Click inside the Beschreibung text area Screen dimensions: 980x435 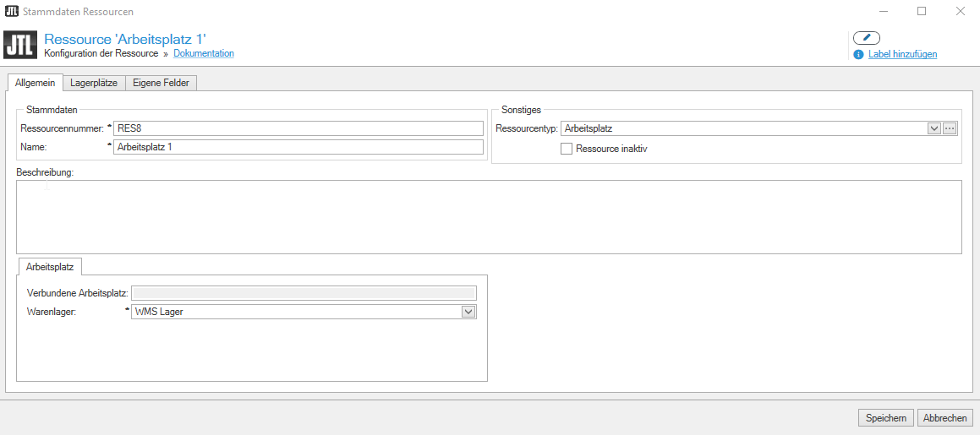(x=489, y=216)
